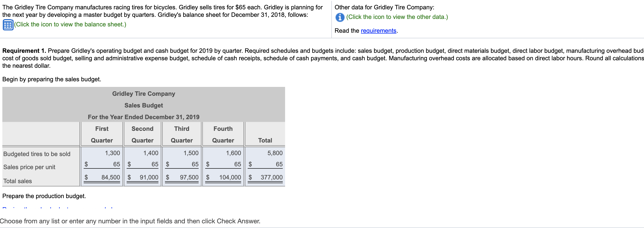Select Total tires sold field showing 5,800
Viewport: 644px width, 228px height.
pos(265,153)
